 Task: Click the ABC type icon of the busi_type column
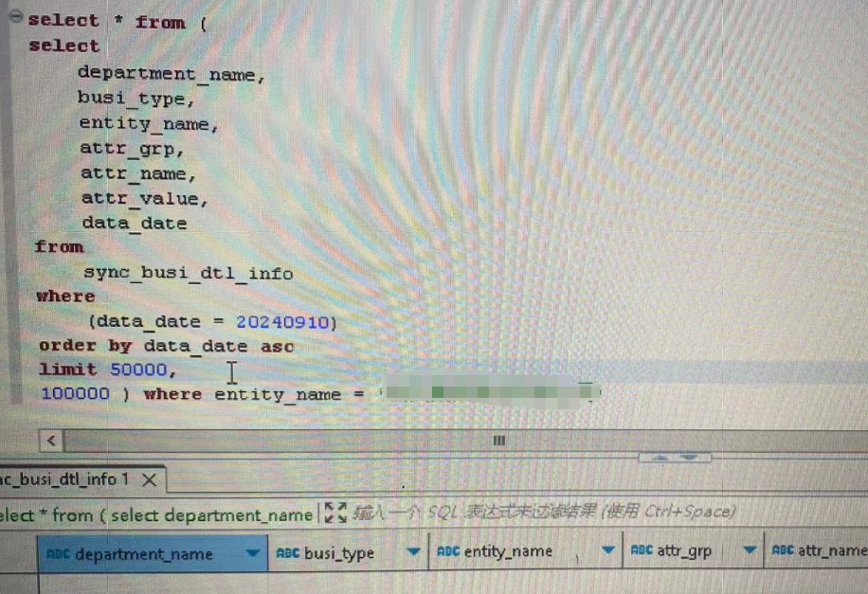point(287,552)
